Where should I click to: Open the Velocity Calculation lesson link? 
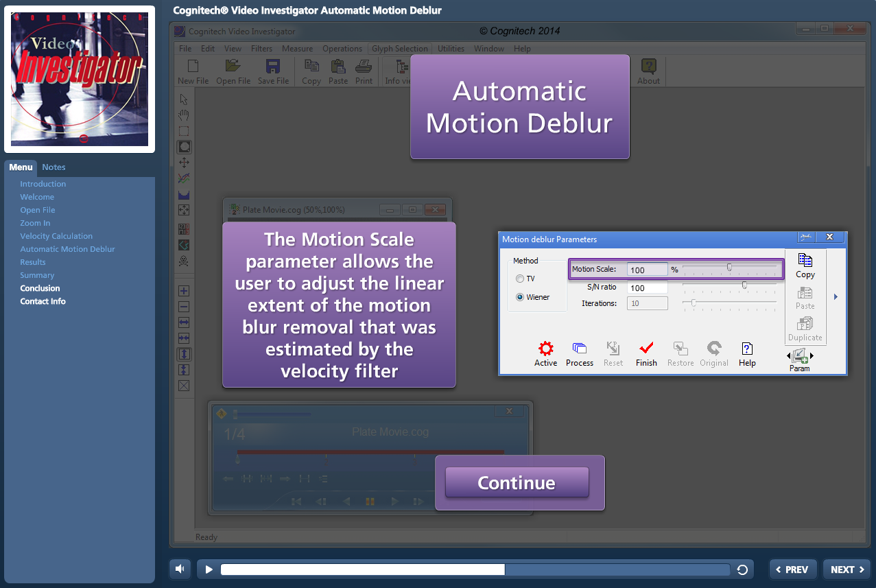(x=56, y=236)
